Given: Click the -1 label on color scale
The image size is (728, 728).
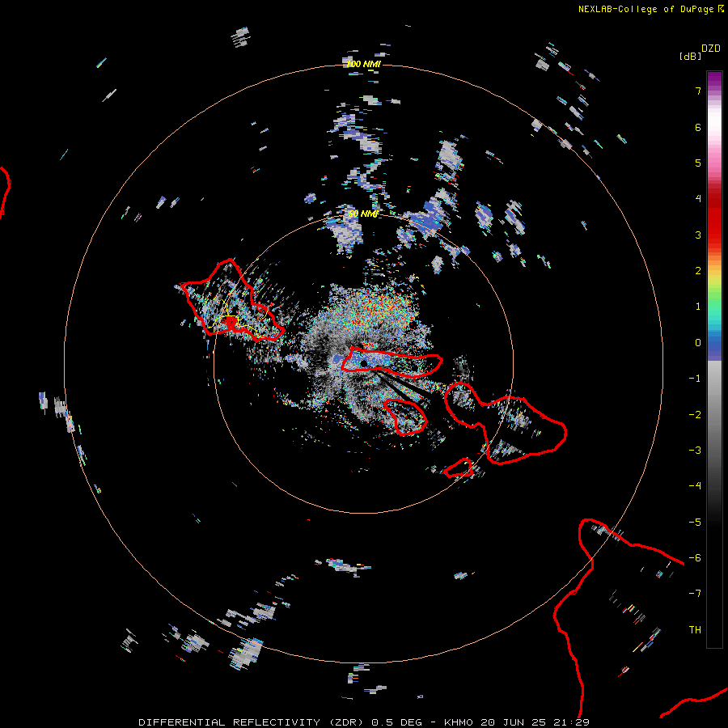Looking at the screenshot, I should tap(695, 379).
